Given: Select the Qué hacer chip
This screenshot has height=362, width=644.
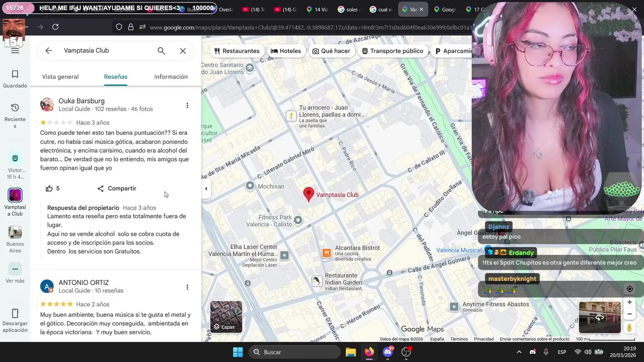Looking at the screenshot, I should 331,51.
